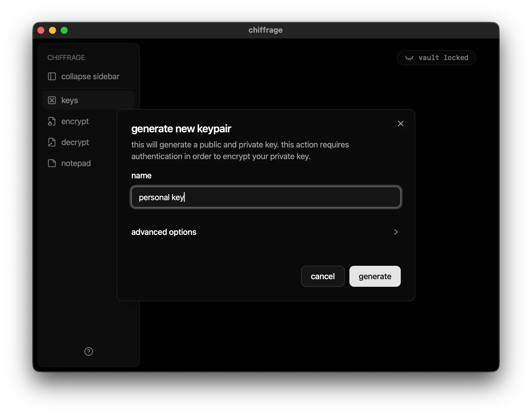Click the collapse sidebar panel icon

52,76
